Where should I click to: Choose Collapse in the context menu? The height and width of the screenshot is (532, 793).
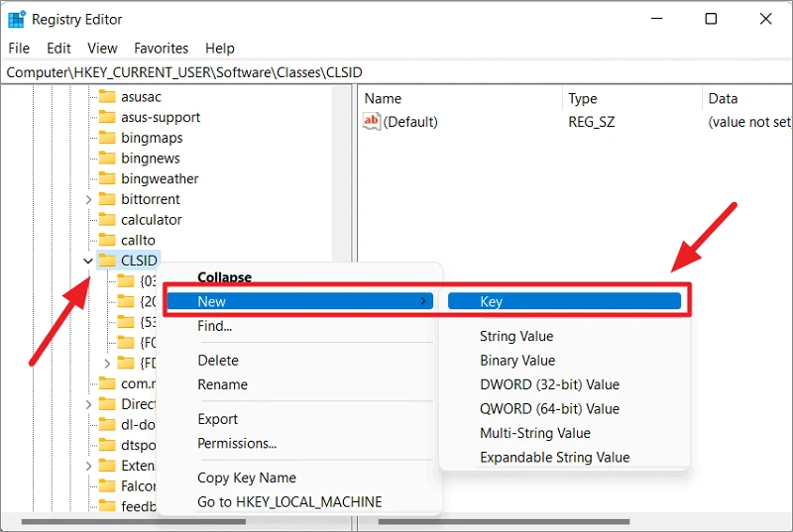[225, 276]
